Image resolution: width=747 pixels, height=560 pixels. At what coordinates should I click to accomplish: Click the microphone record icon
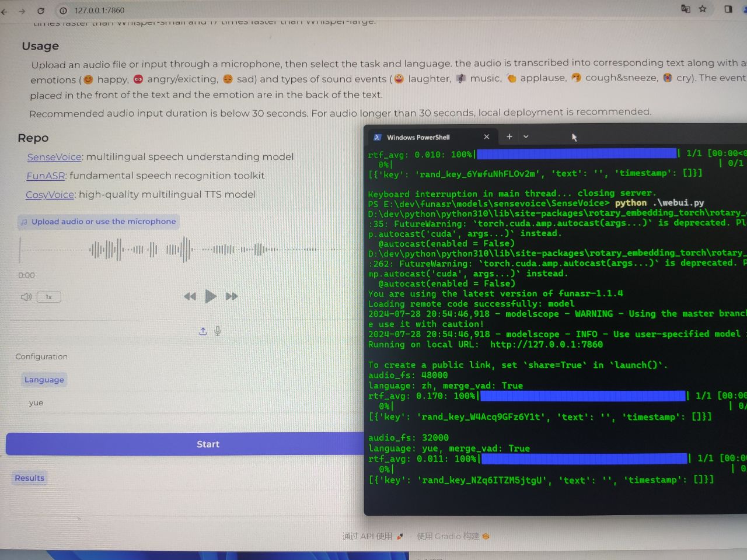[218, 331]
